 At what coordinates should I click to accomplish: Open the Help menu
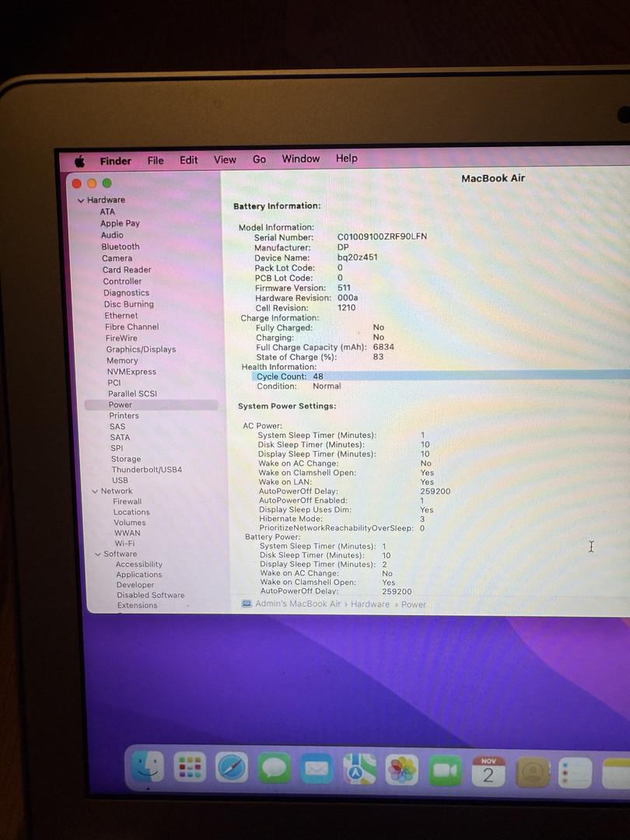pyautogui.click(x=347, y=158)
